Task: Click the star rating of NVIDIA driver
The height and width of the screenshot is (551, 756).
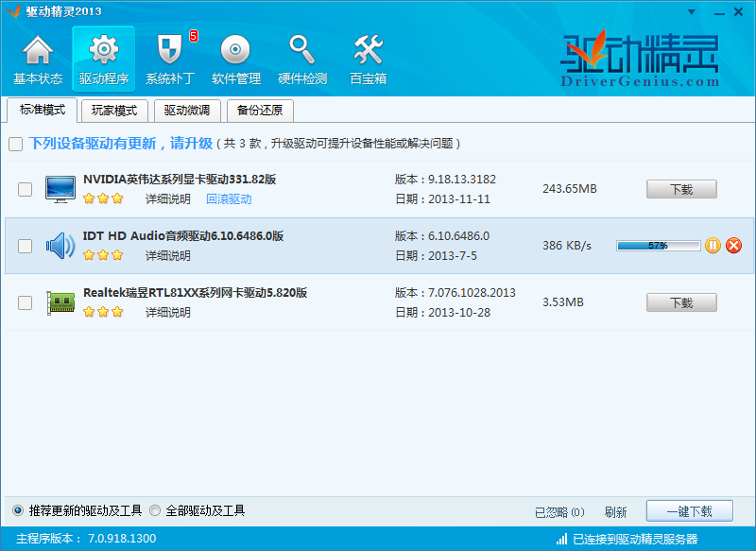Action: (103, 198)
